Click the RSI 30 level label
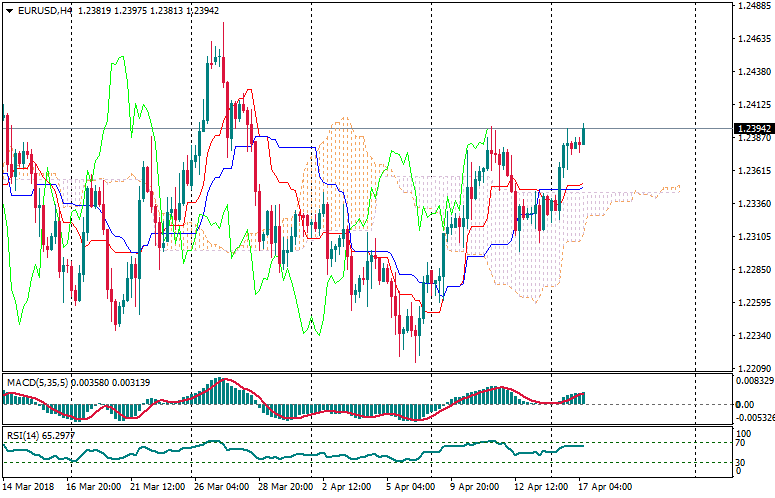 click(741, 461)
